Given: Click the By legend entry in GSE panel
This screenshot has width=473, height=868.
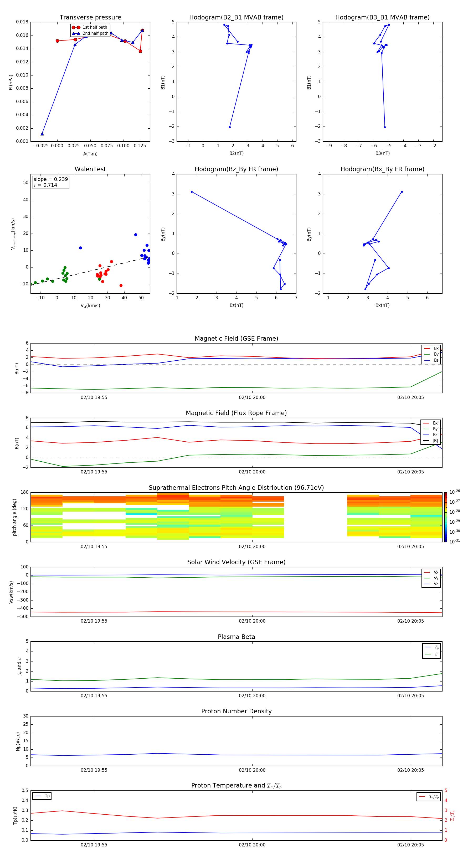Looking at the screenshot, I should 431,354.
